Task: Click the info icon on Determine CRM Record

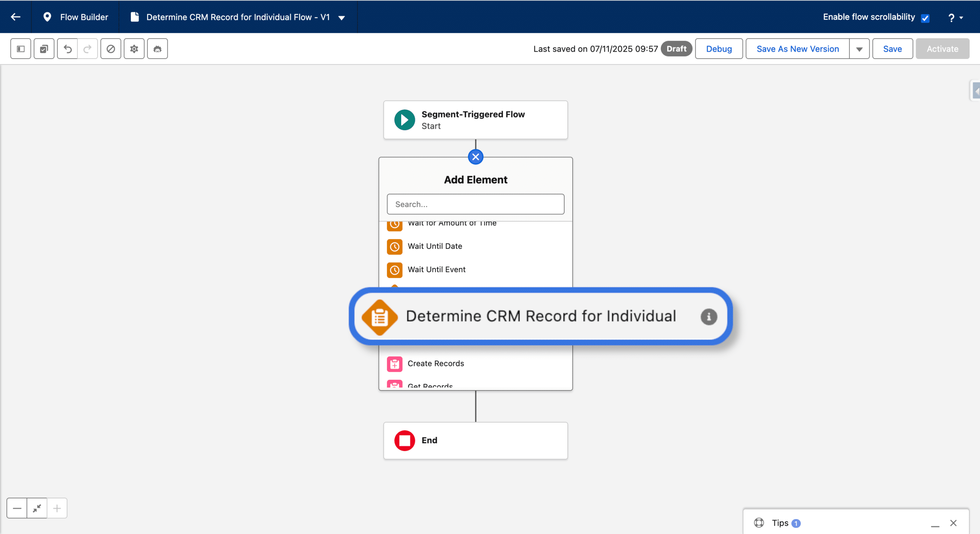Action: [x=709, y=317]
